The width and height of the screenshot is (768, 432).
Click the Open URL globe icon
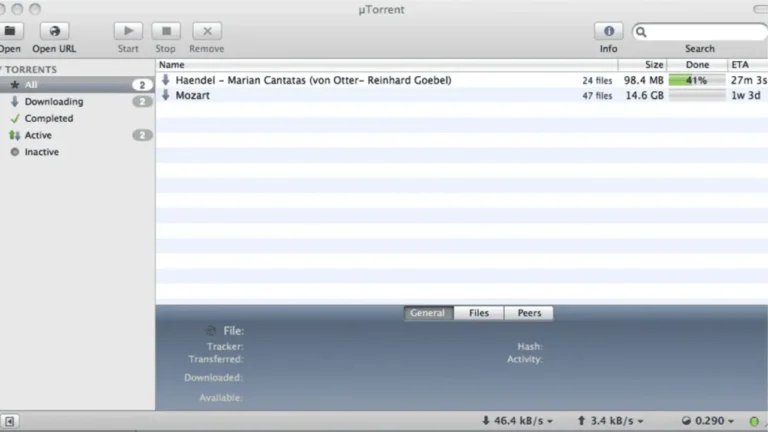pos(54,31)
